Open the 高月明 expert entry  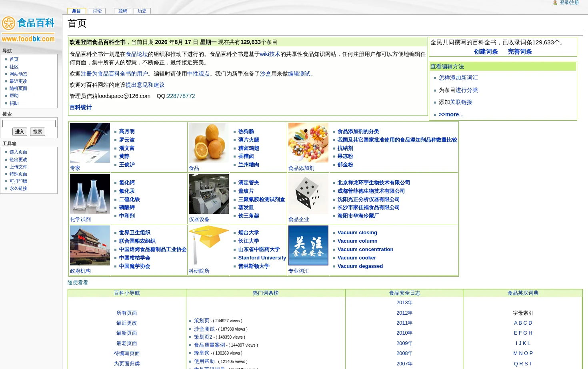(127, 131)
